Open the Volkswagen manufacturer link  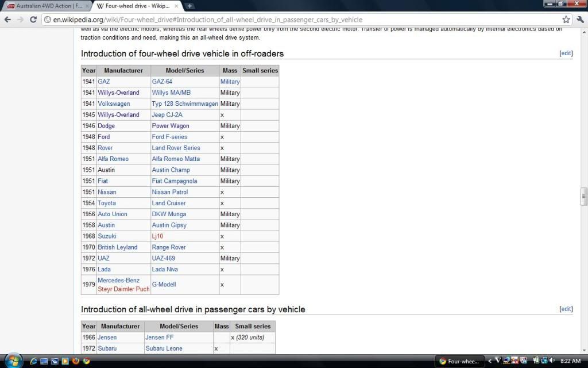114,103
